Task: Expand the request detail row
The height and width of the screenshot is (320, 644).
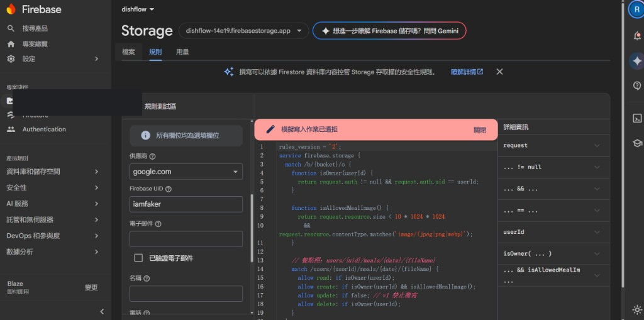Action: [553, 145]
